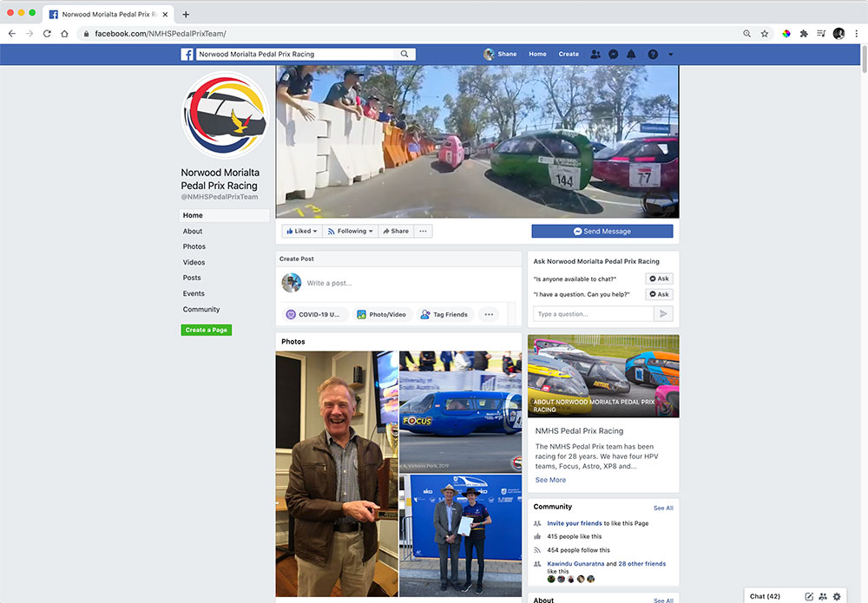
Task: Select the COVID-19 update post option
Action: (x=315, y=314)
